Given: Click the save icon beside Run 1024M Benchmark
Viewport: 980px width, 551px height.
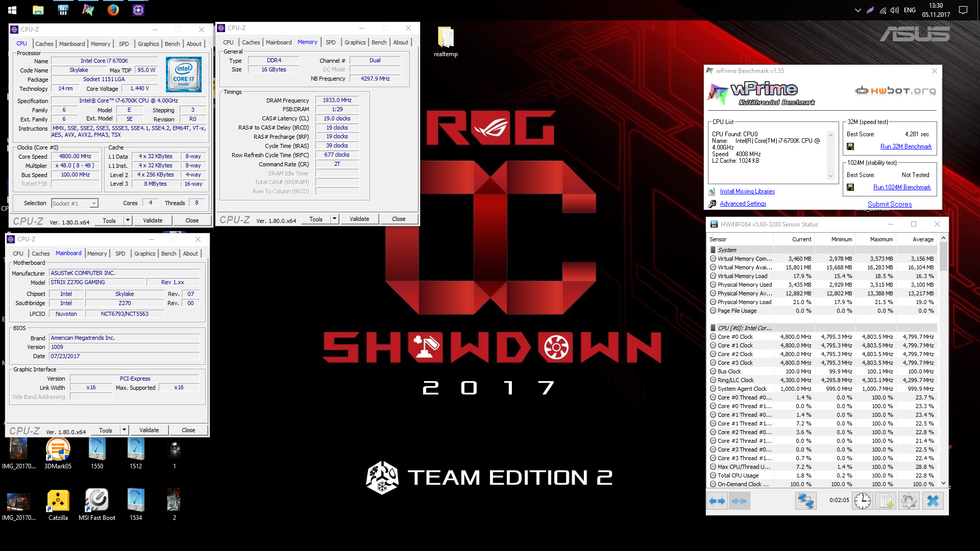Looking at the screenshot, I should (850, 187).
